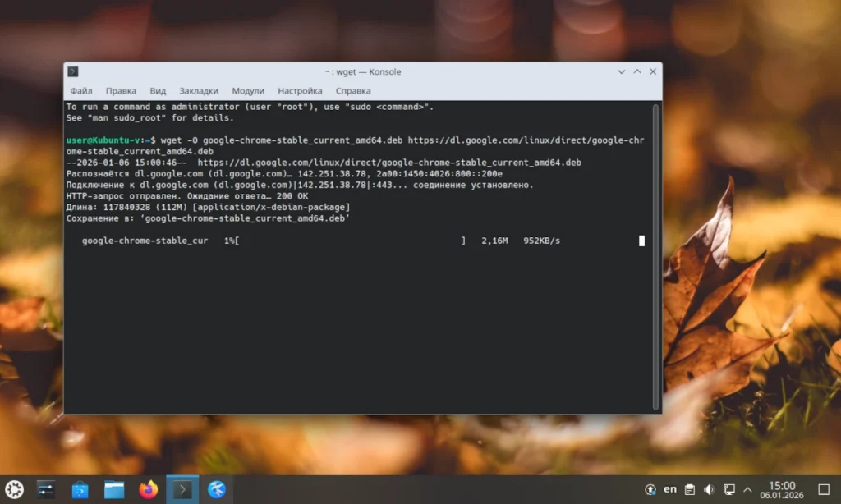
Task: Open the Правка menu
Action: coord(121,90)
